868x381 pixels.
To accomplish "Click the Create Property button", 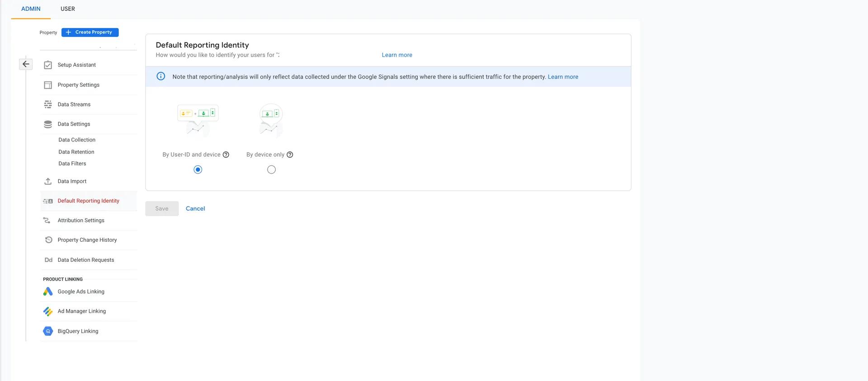I will pos(90,32).
